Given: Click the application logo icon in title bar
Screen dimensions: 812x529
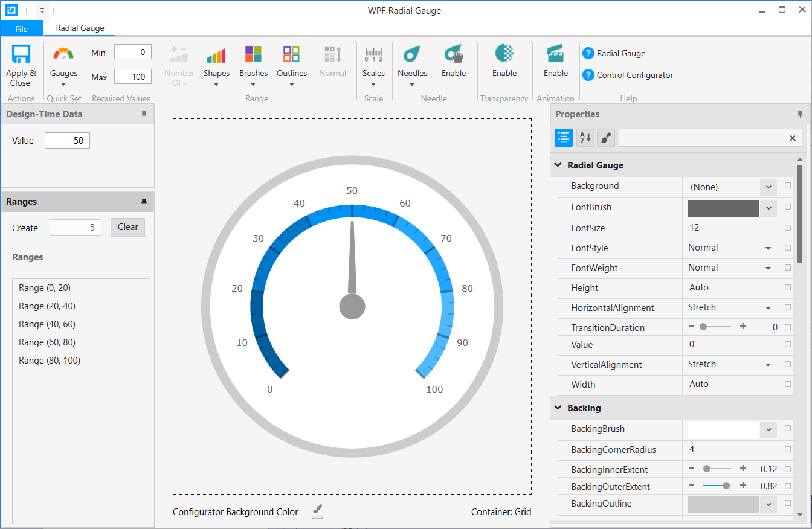Looking at the screenshot, I should point(11,10).
